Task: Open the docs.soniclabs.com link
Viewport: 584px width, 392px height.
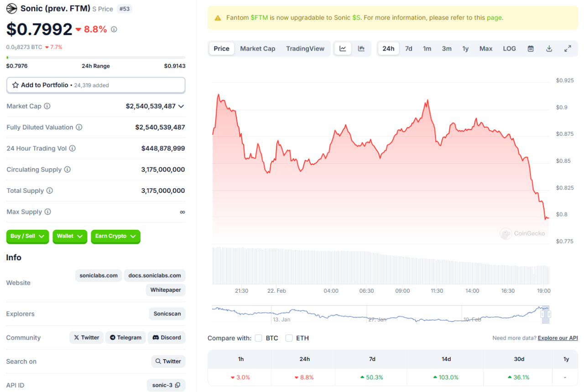Action: click(x=155, y=275)
